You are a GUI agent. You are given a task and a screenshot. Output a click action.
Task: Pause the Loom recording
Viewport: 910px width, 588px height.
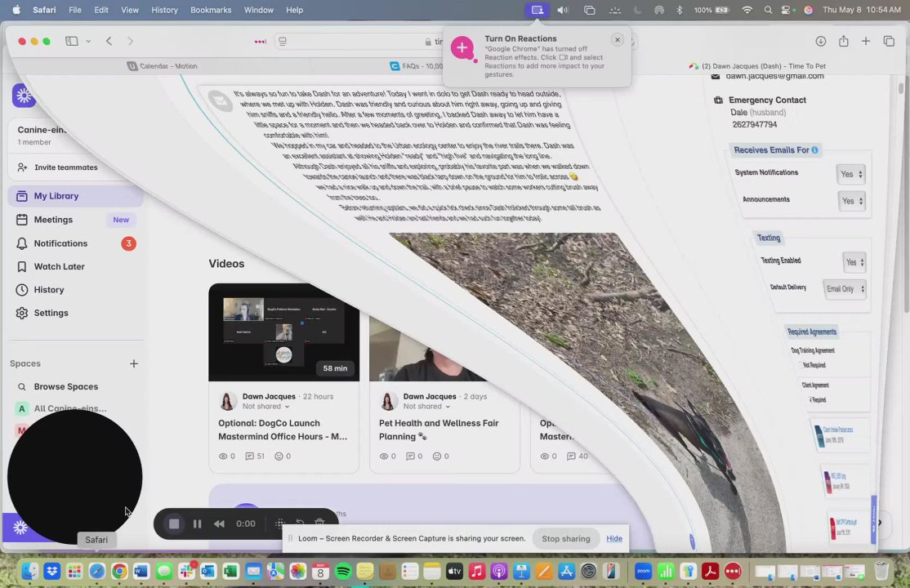coord(198,523)
